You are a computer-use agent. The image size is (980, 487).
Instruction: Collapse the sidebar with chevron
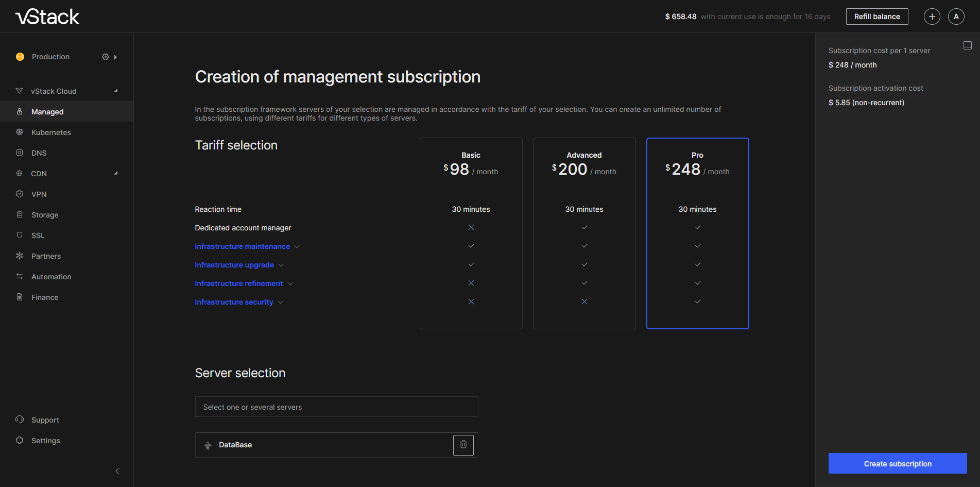[x=117, y=471]
